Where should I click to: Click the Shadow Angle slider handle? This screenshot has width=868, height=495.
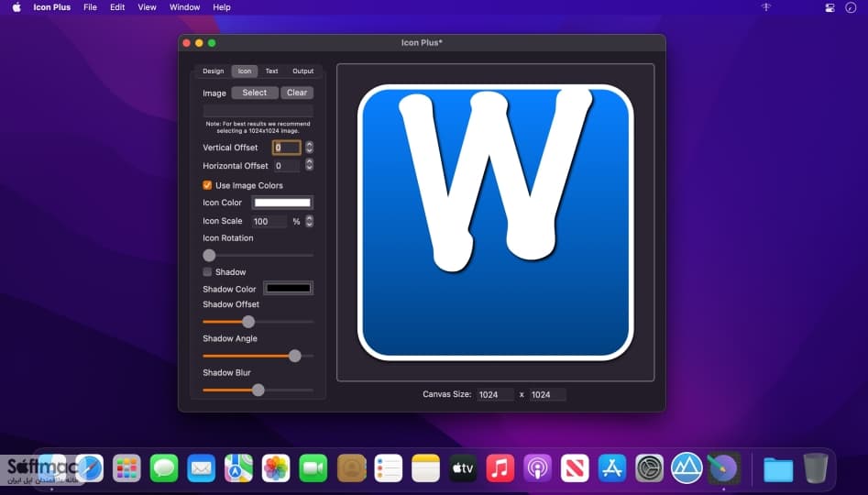(295, 356)
